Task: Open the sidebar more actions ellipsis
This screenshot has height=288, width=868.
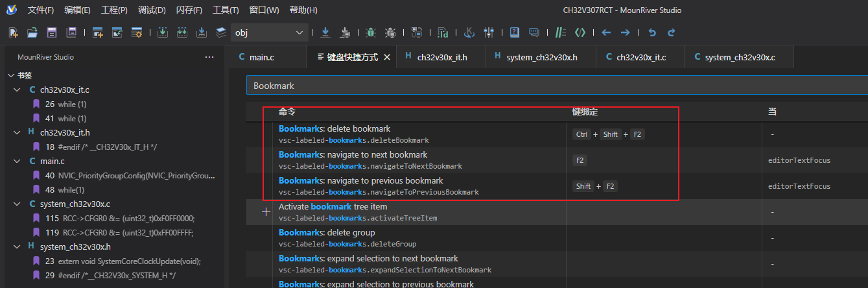Action: (209, 57)
